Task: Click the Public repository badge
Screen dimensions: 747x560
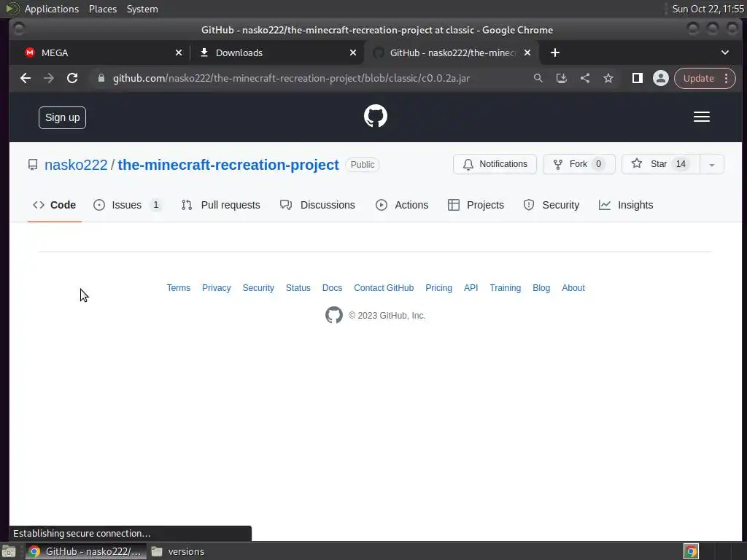Action: pyautogui.click(x=362, y=165)
